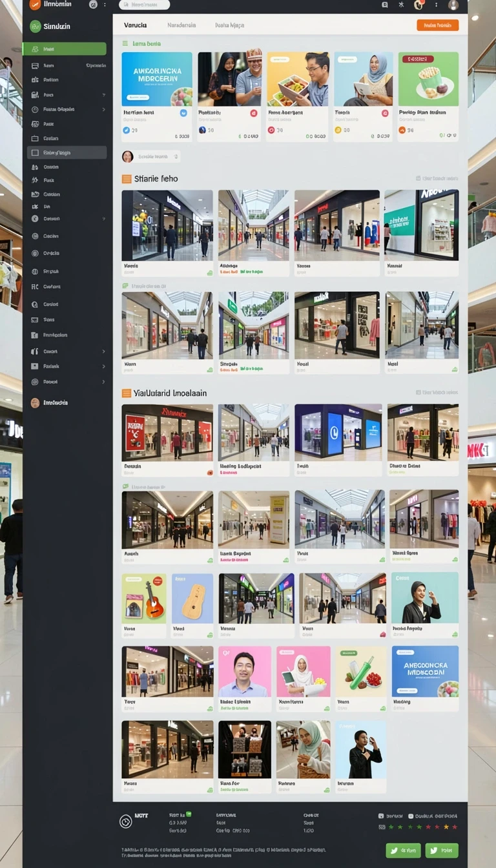
Task: Open the blue-lit store card
Action: point(338,440)
